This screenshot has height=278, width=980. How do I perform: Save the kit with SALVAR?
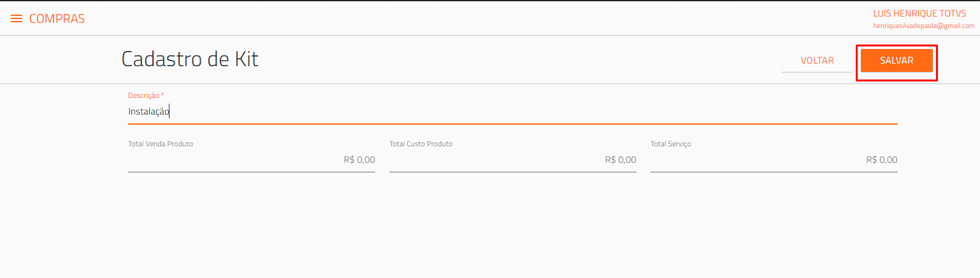[897, 60]
